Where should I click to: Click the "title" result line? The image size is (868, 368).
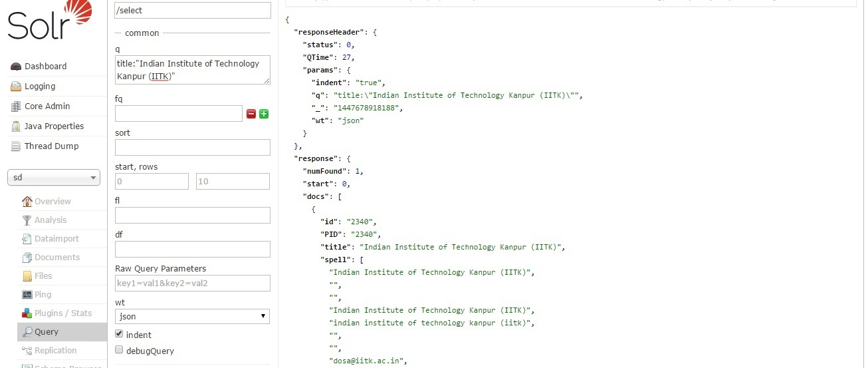[443, 247]
